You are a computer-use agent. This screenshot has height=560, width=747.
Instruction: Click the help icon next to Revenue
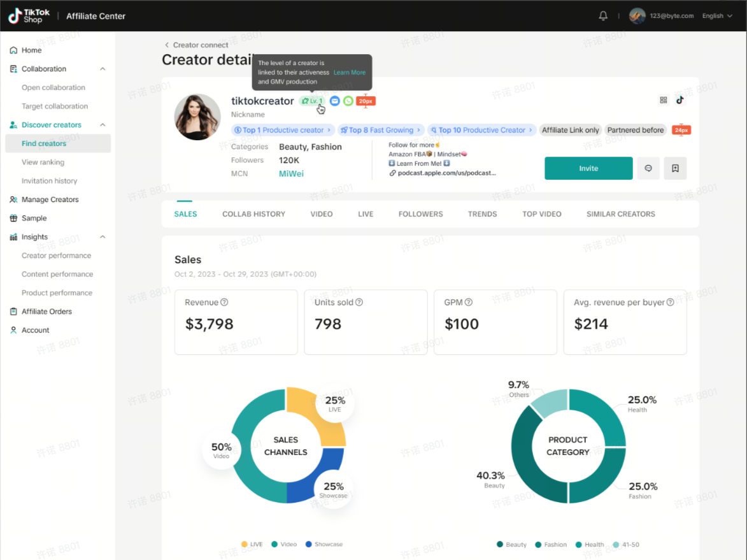click(224, 303)
